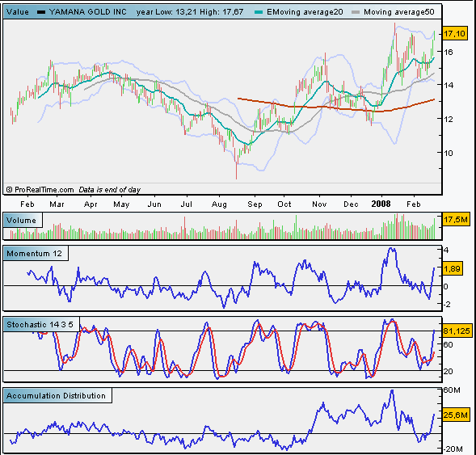Click the Value panel label
Image resolution: width=476 pixels, height=455 pixels.
(18, 12)
